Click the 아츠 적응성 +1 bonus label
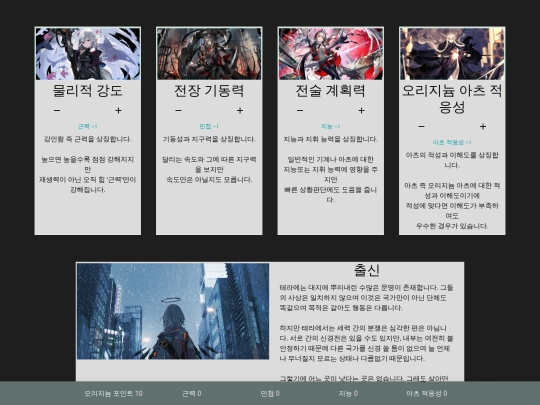The height and width of the screenshot is (405, 540). [x=452, y=142]
